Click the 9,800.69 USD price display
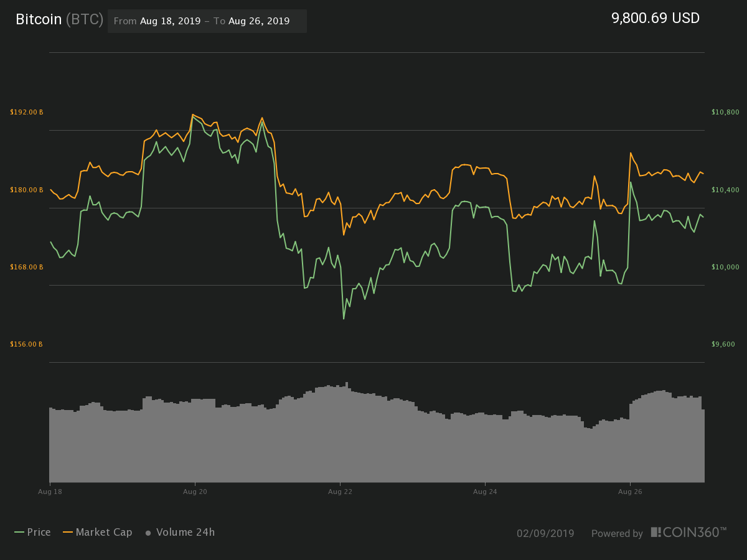 coord(655,18)
